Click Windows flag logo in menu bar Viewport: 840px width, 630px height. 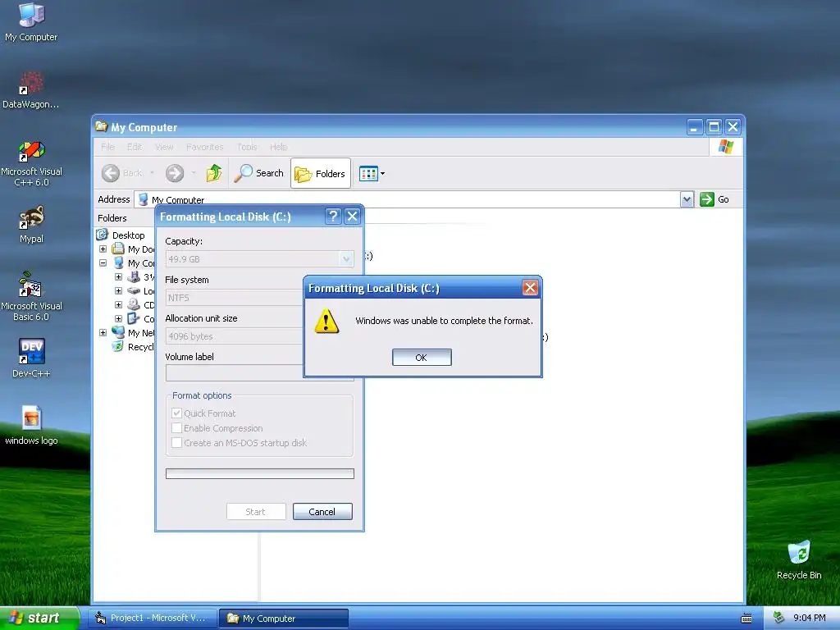726,146
